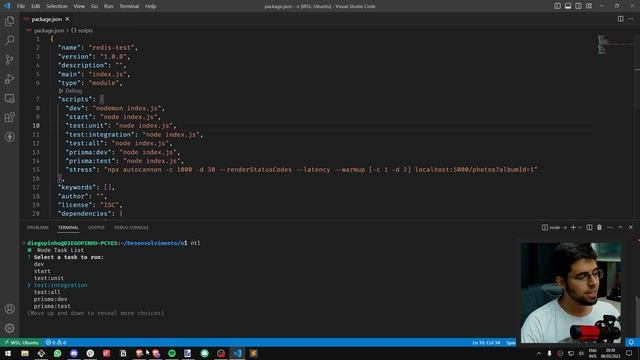Open the terminal launch profile dropdown arrow

[x=580, y=227]
